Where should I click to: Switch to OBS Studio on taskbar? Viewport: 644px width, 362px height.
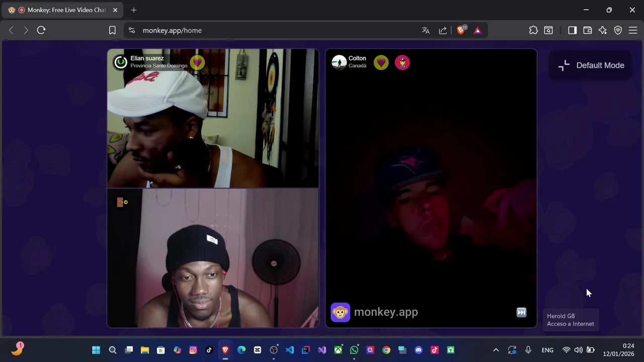(274, 350)
